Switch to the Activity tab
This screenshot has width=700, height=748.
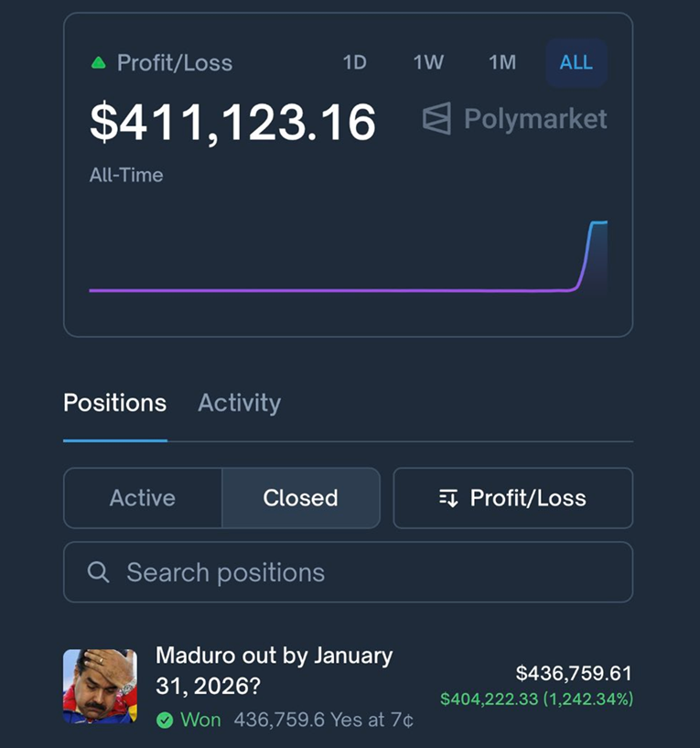(x=239, y=403)
